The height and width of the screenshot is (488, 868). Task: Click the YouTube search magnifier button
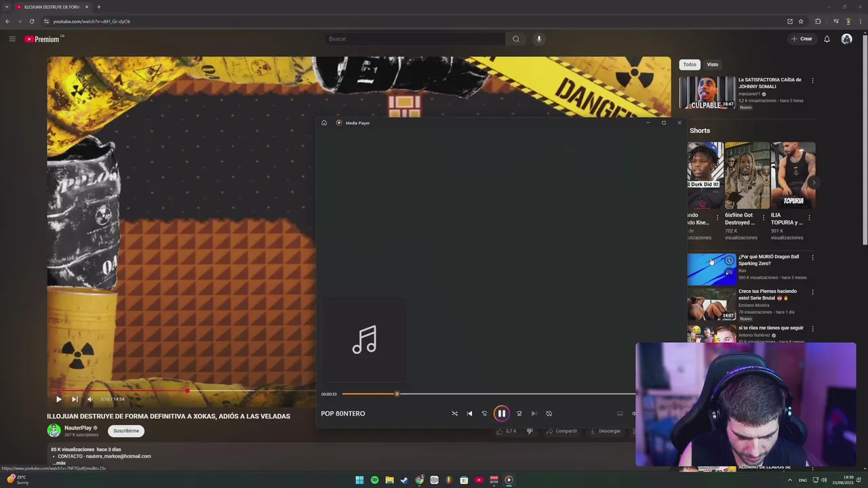pos(516,39)
